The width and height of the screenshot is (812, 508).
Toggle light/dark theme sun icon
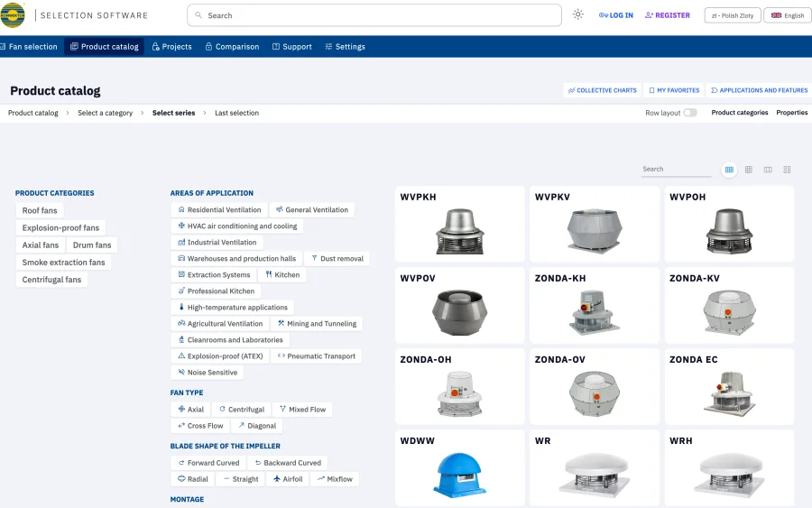(578, 14)
